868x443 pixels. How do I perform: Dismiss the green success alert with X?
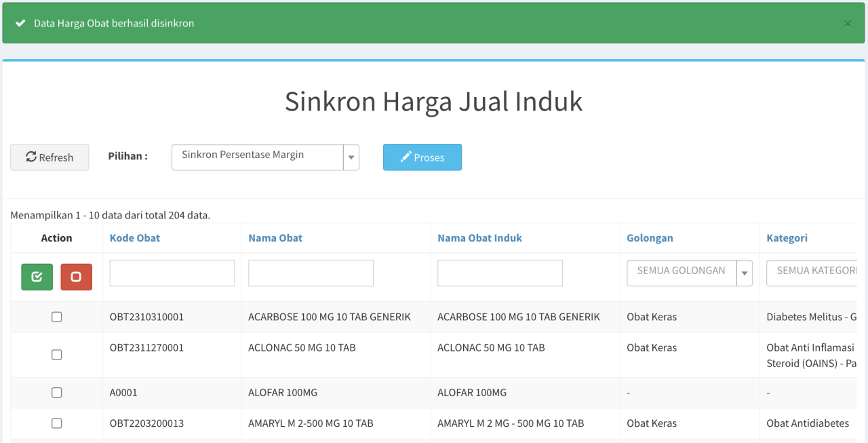coord(847,24)
